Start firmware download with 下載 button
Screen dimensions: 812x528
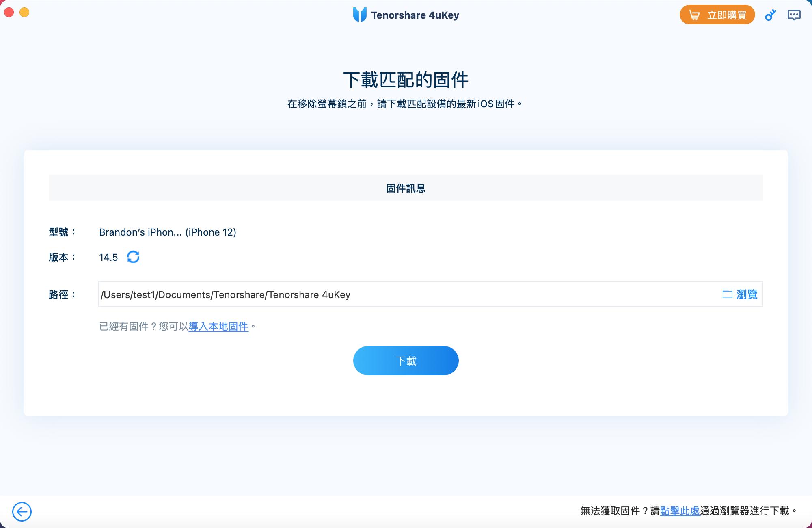[x=406, y=361]
